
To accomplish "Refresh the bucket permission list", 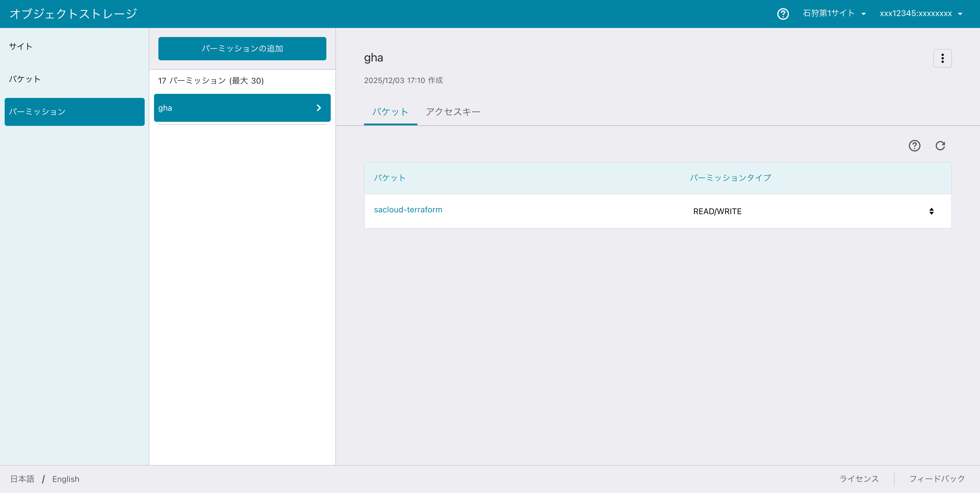I will click(940, 146).
